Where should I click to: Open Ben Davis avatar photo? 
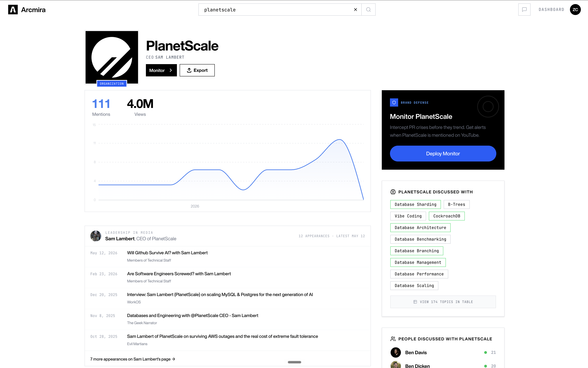(x=396, y=352)
